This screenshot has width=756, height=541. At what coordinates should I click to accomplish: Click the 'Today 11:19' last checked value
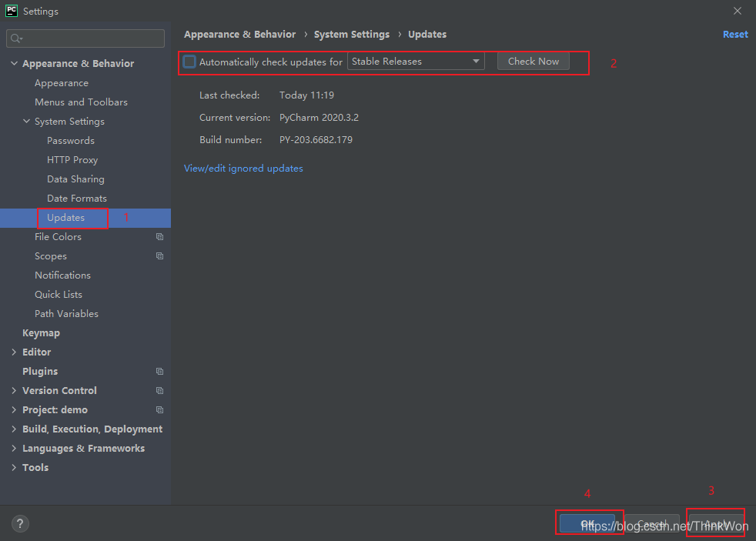[306, 95]
